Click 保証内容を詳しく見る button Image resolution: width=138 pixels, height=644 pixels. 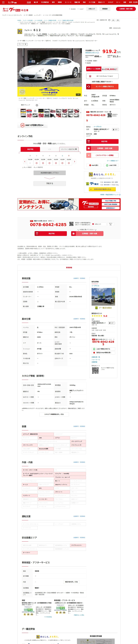(x=71, y=582)
